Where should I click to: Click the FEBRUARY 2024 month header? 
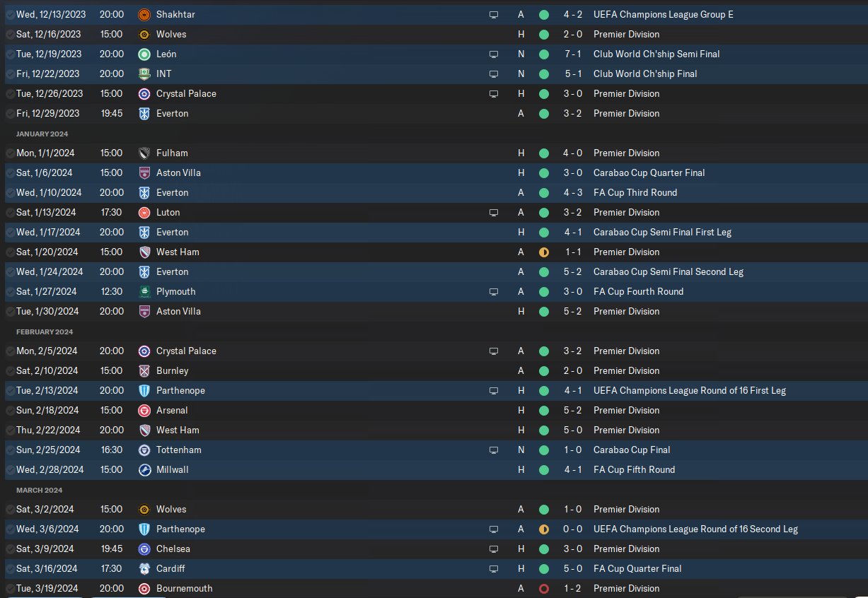tap(45, 332)
